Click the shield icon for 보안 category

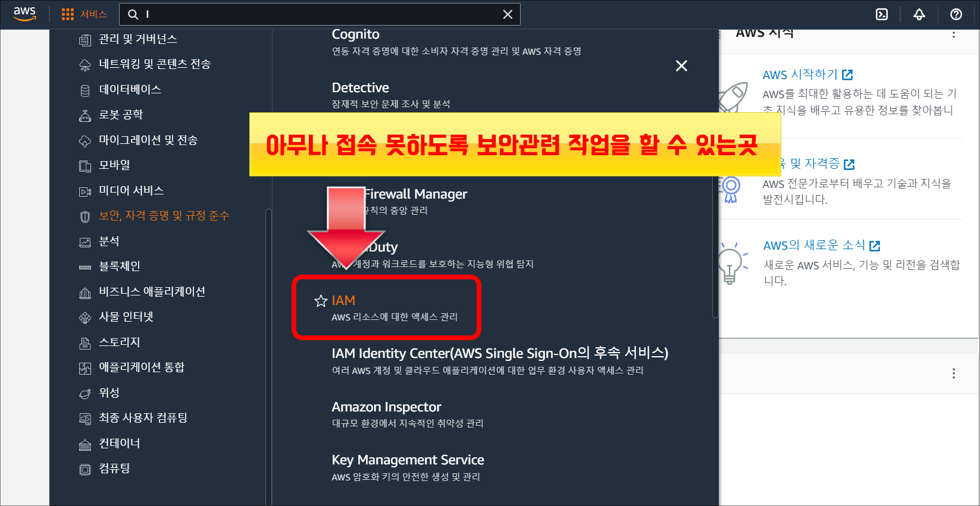pyautogui.click(x=85, y=216)
